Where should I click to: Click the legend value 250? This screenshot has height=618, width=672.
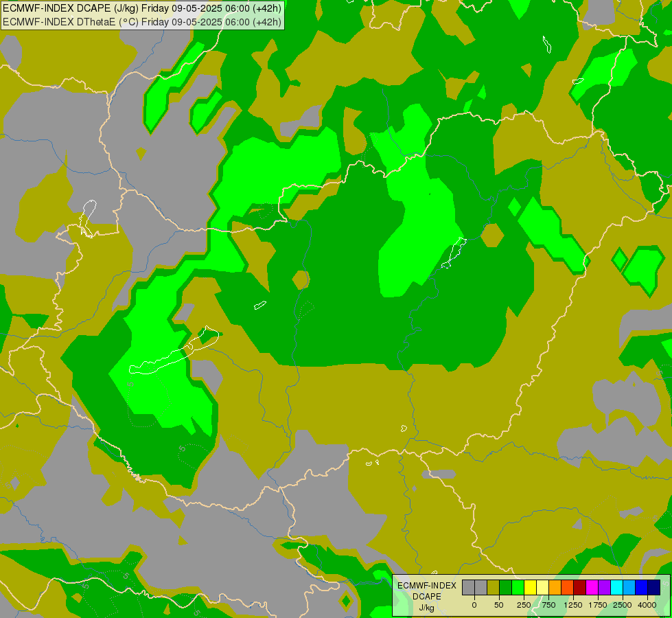pos(524,605)
